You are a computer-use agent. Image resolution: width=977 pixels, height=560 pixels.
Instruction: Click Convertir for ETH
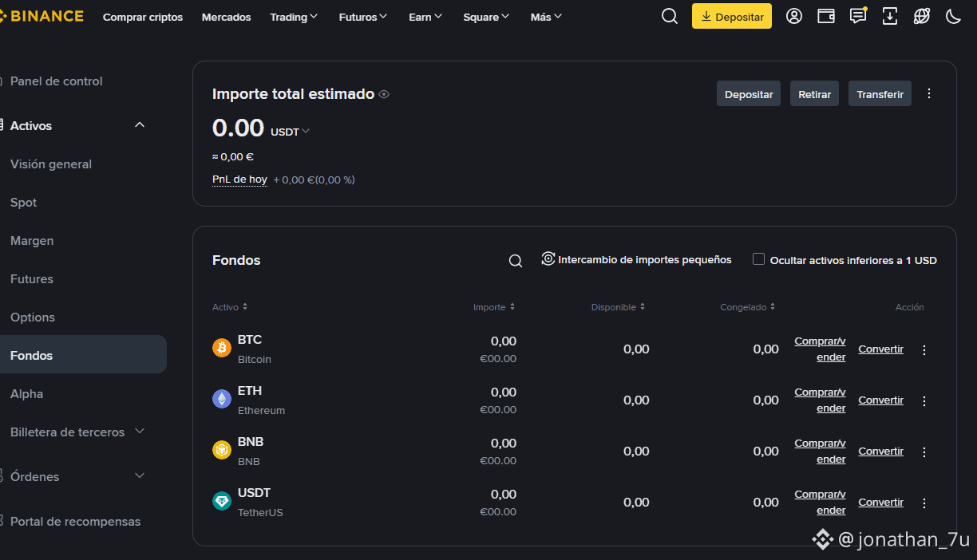881,400
